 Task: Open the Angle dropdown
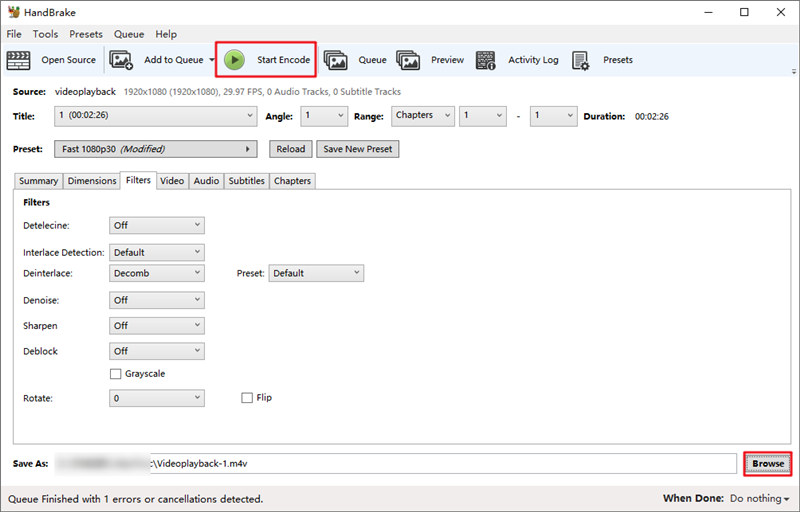(324, 116)
